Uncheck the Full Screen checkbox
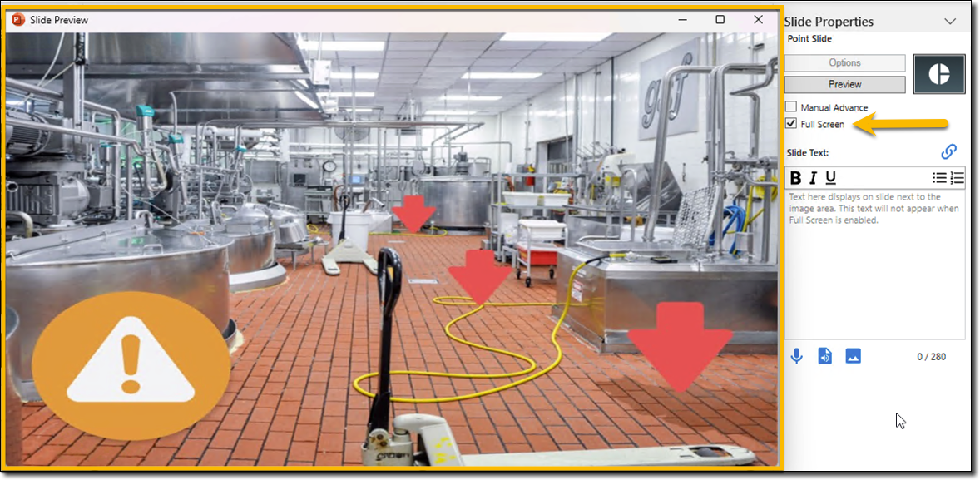Image resolution: width=980 pixels, height=480 pixels. (x=791, y=124)
